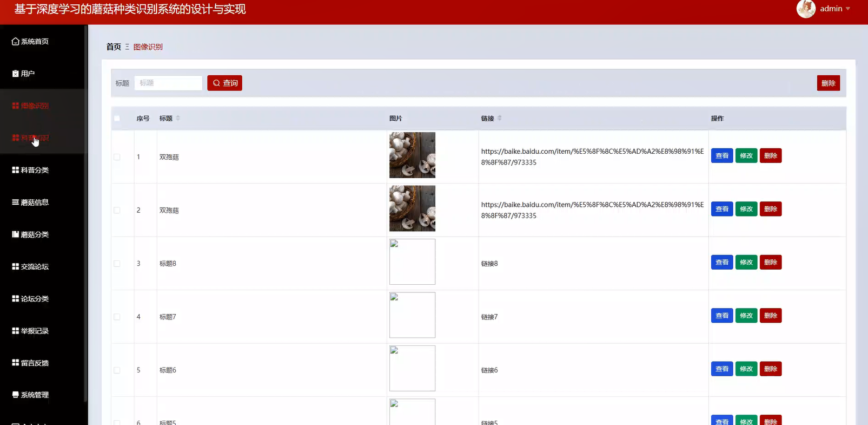Open mushroom thumbnail in row 2
The height and width of the screenshot is (425, 868).
pyautogui.click(x=412, y=208)
